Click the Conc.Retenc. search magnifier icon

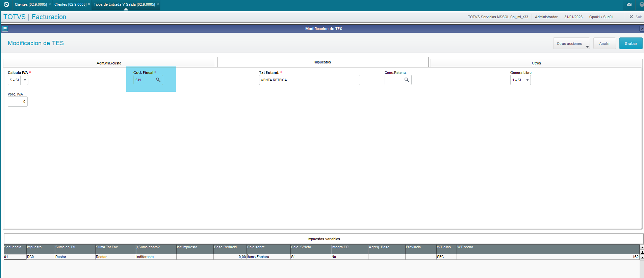coord(407,80)
